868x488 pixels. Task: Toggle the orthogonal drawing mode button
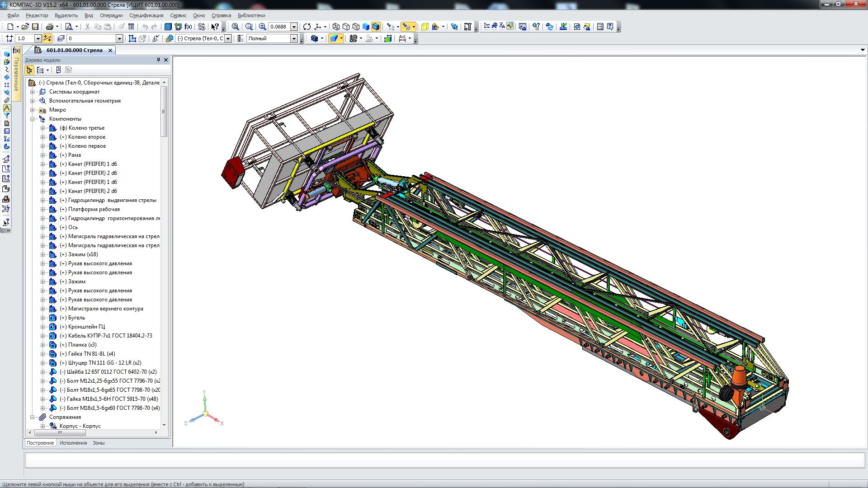47,38
